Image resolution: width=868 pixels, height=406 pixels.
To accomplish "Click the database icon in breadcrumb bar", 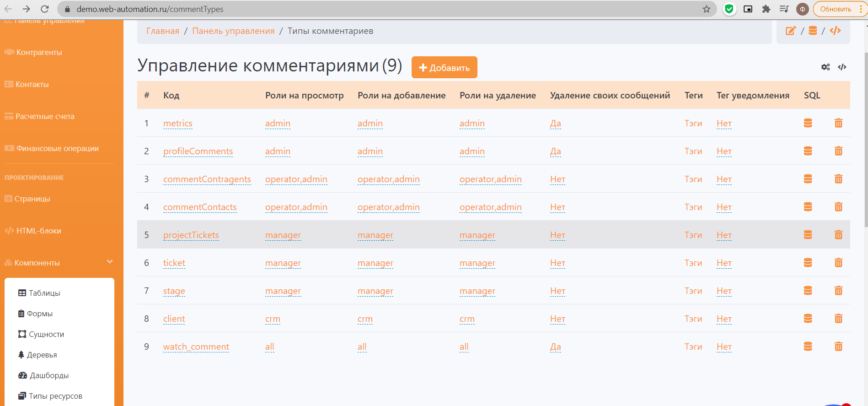I will pos(813,31).
